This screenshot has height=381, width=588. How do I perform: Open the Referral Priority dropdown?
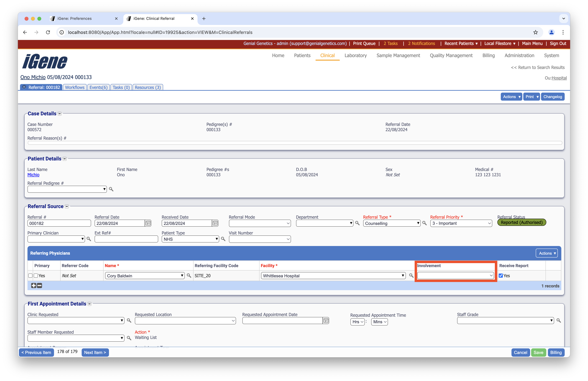(461, 223)
